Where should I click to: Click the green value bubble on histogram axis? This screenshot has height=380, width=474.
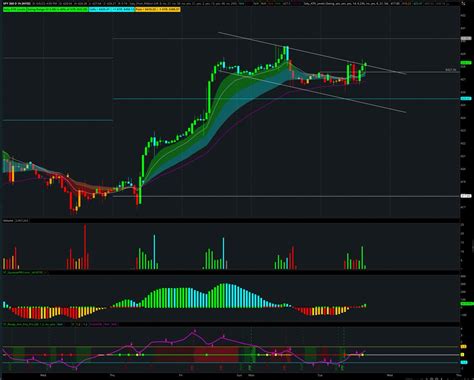pyautogui.click(x=467, y=304)
